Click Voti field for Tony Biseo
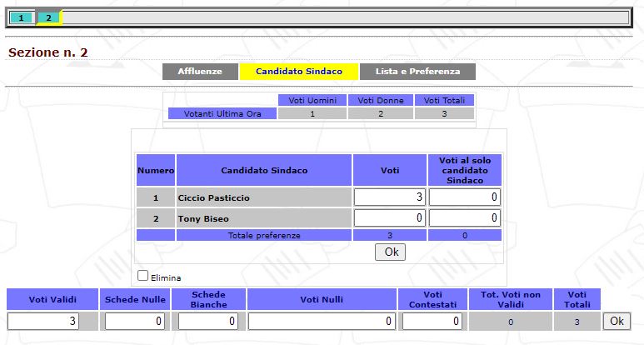The image size is (644, 345). click(390, 218)
